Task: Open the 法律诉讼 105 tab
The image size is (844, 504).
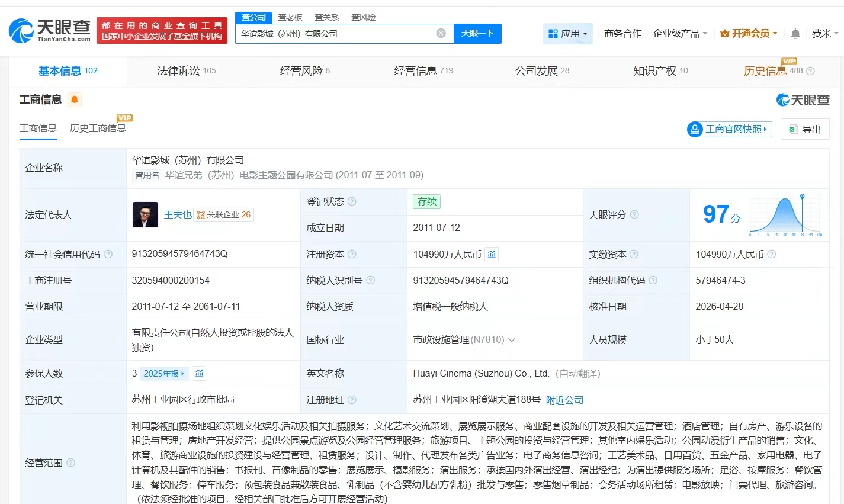Action: pos(187,71)
